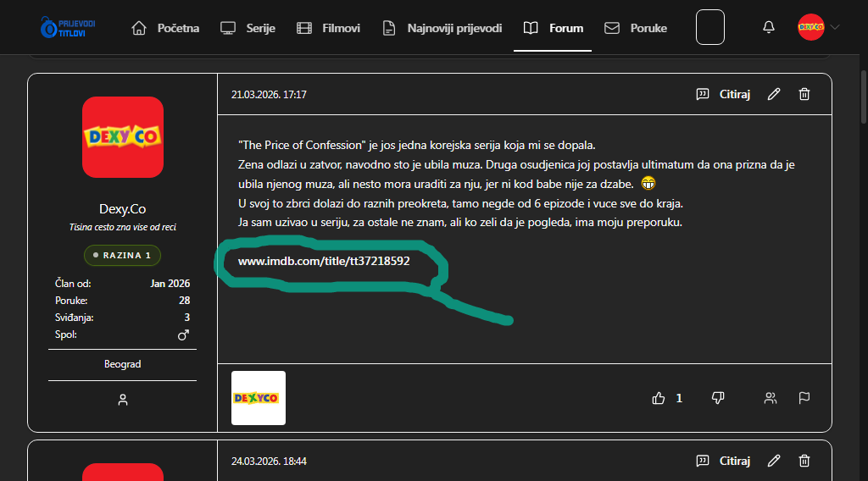868x481 pixels.
Task: Click the Sviđanja count 3
Action: (187, 318)
